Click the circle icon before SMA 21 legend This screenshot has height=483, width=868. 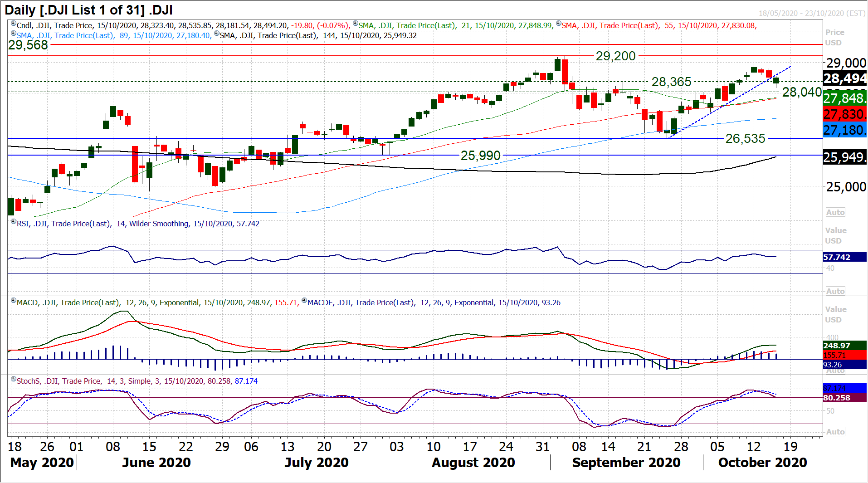(356, 24)
